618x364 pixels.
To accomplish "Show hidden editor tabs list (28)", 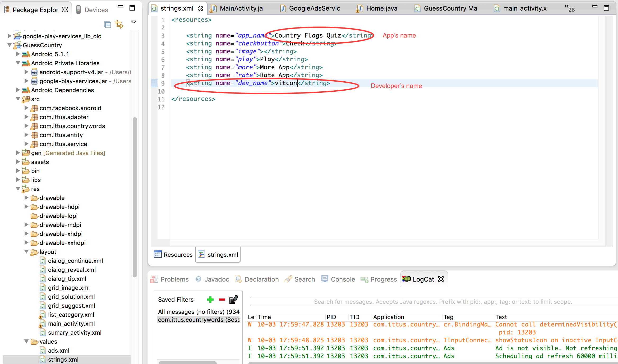I will [569, 8].
